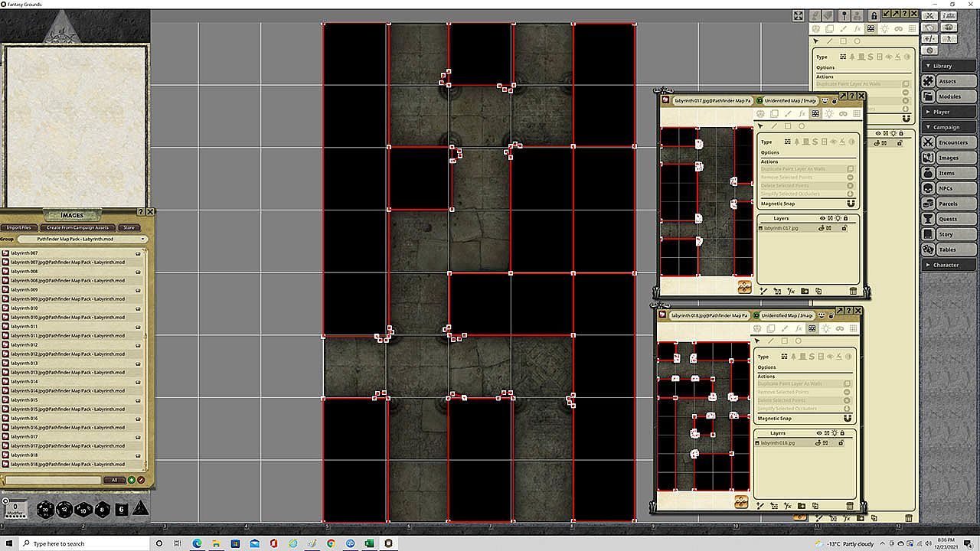Open the Group dropdown in Images window
Screen dimensions: 980x551
click(82, 239)
